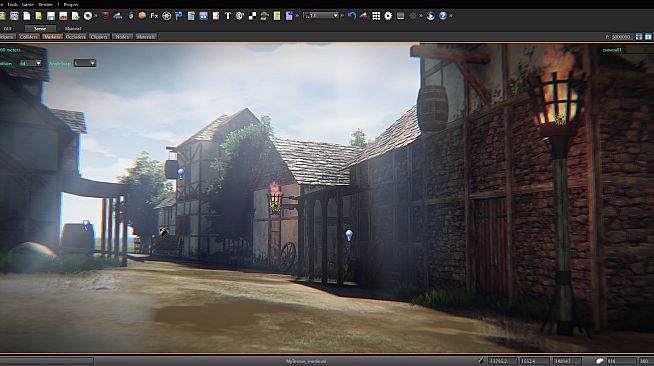
Task: Open the Render menu
Action: click(45, 4)
